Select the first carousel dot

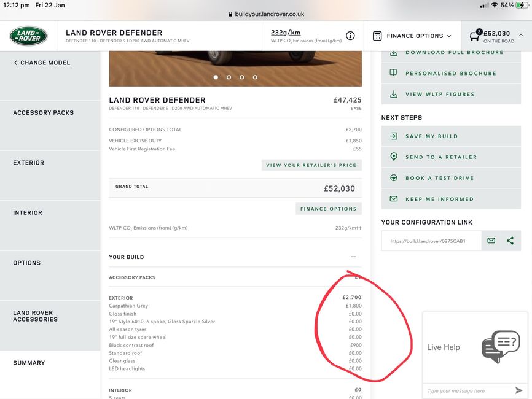coord(216,77)
